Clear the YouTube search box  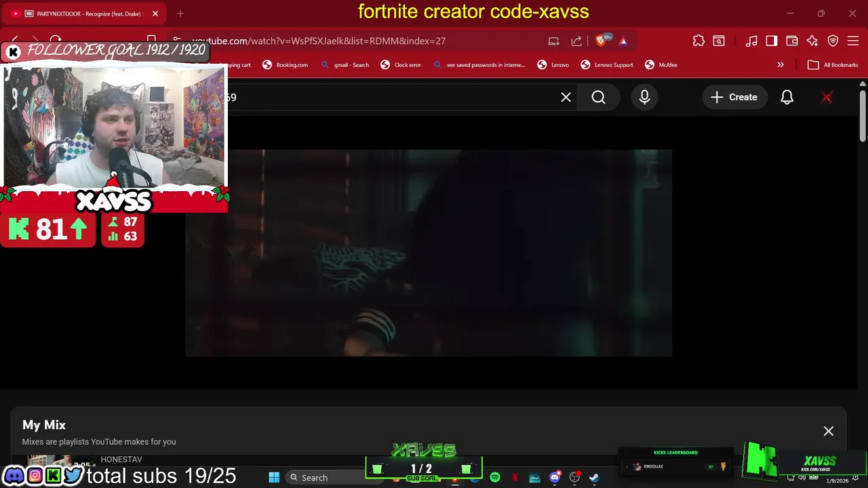click(566, 98)
